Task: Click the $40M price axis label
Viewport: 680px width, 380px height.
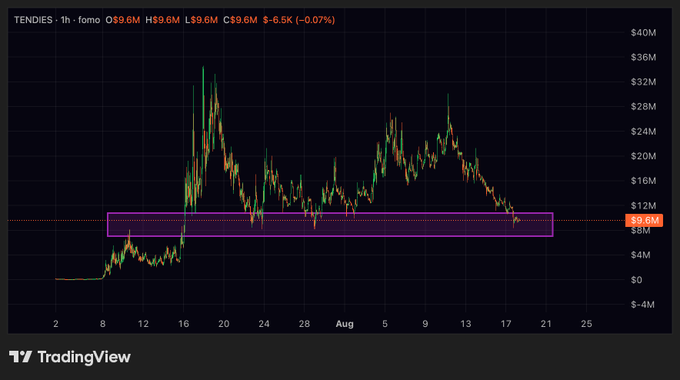Action: (644, 33)
